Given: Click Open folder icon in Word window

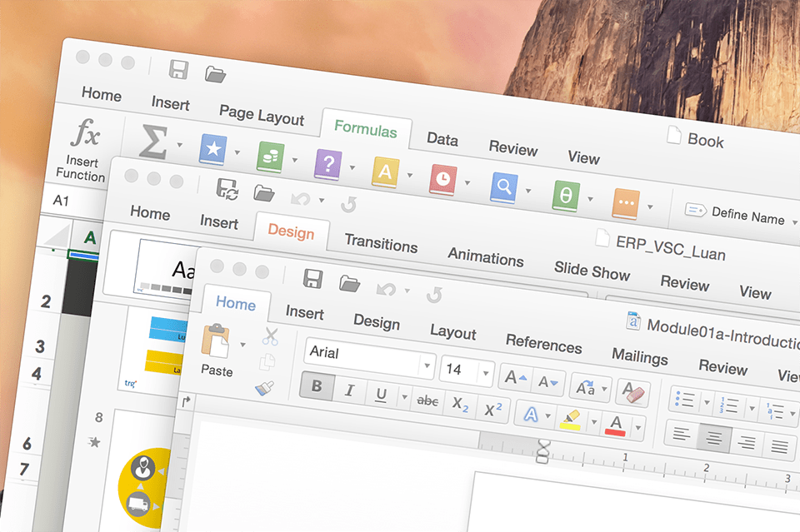Looking at the screenshot, I should tap(350, 283).
